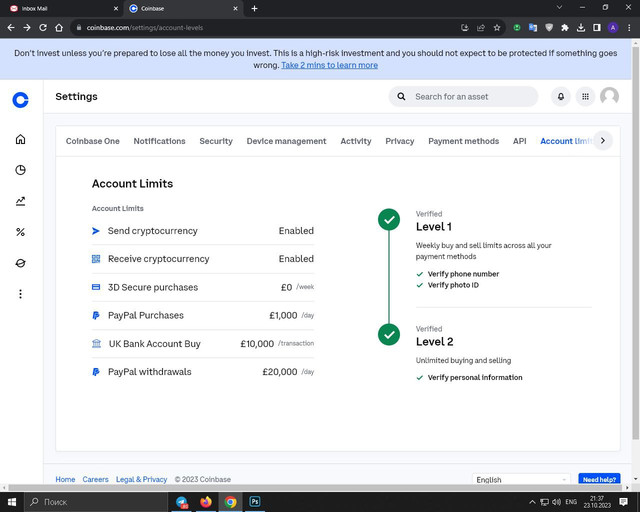Open the Chrome three-dot menu
The height and width of the screenshot is (512, 640).
tap(629, 28)
